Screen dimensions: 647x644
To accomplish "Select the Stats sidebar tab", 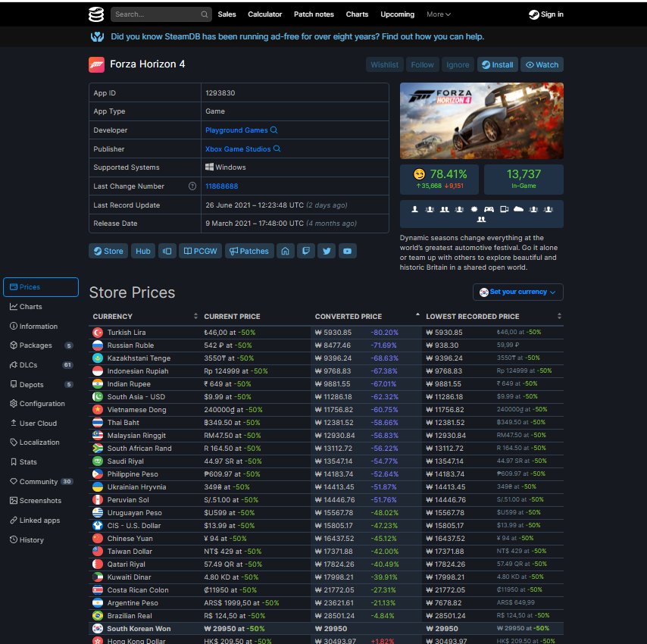I will coord(41,461).
